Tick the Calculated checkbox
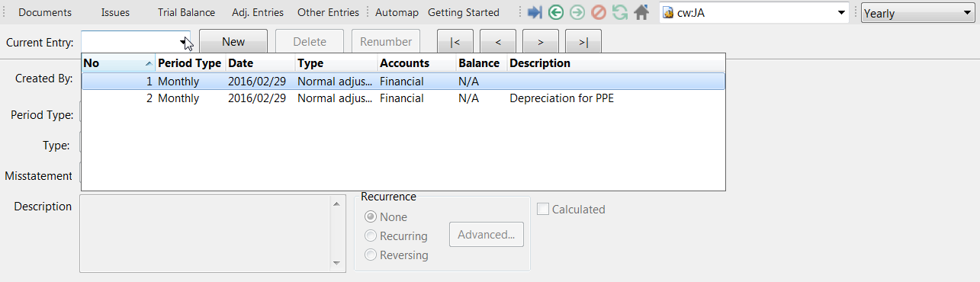Viewport: 980px width, 282px height. 543,210
